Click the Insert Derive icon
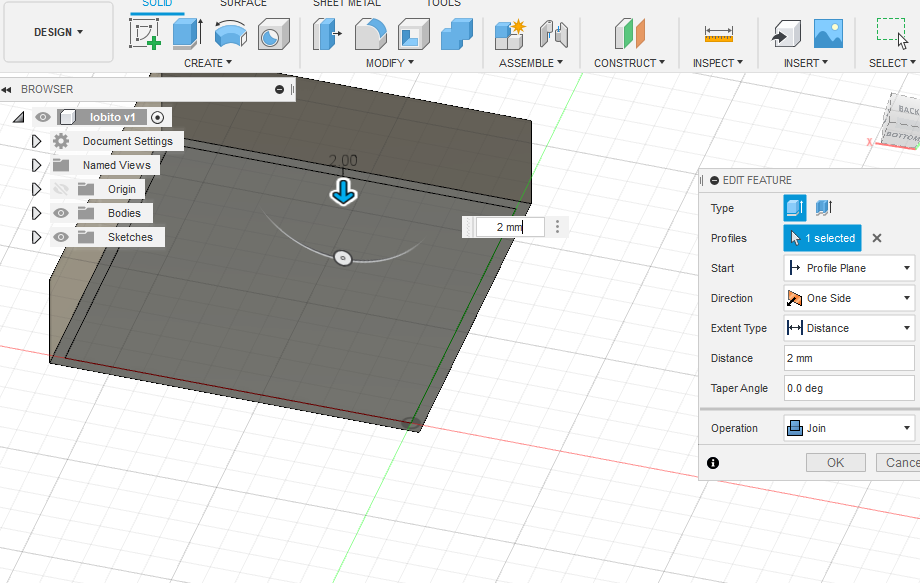Screen dimensions: 920x583 point(786,34)
